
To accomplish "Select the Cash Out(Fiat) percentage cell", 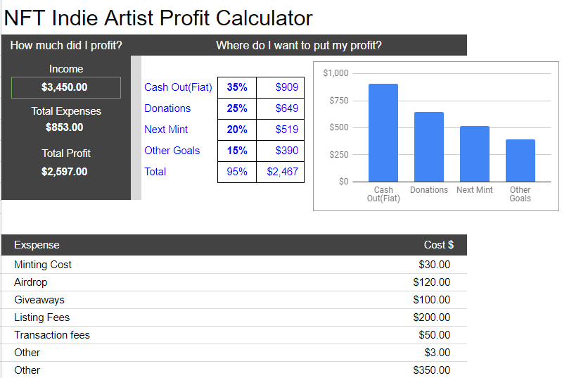I will [x=237, y=87].
